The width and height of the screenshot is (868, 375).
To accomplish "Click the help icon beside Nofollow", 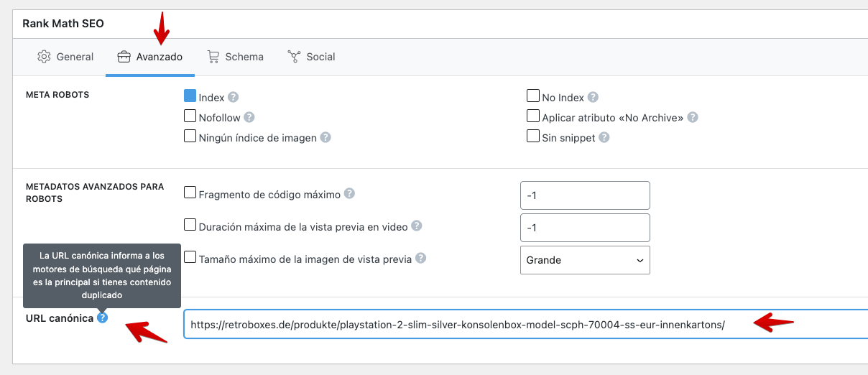I will [249, 117].
